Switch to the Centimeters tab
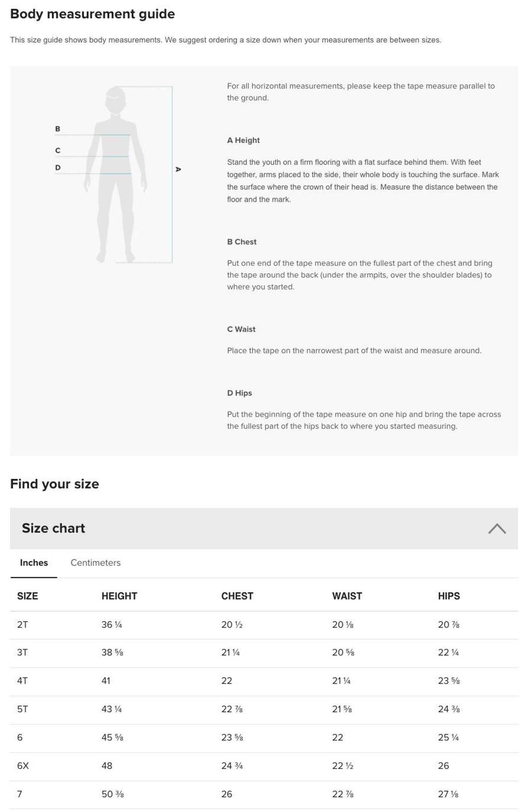This screenshot has height=812, width=525. [x=96, y=562]
